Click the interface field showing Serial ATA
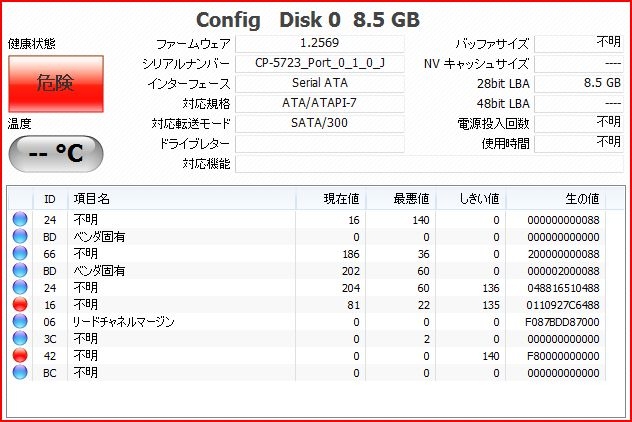The height and width of the screenshot is (422, 632). tap(319, 83)
